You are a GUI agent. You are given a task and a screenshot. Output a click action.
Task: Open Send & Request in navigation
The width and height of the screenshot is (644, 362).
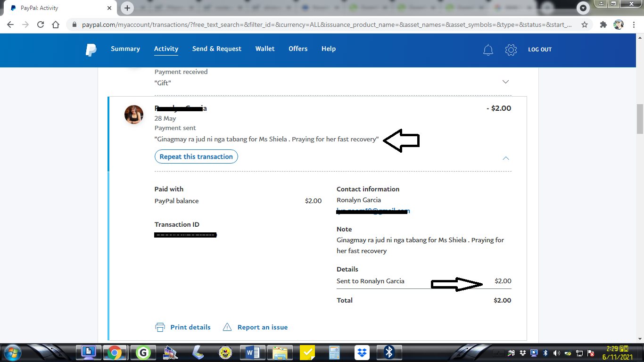217,49
